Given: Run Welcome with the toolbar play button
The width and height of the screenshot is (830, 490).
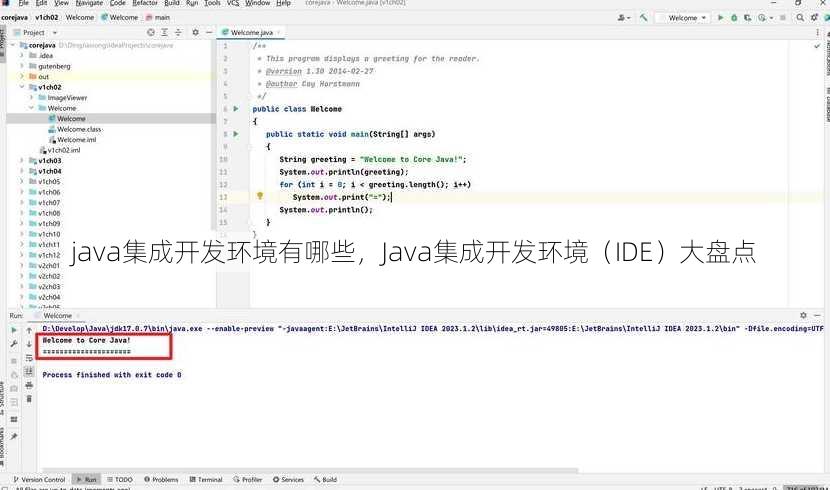Looking at the screenshot, I should 720,17.
